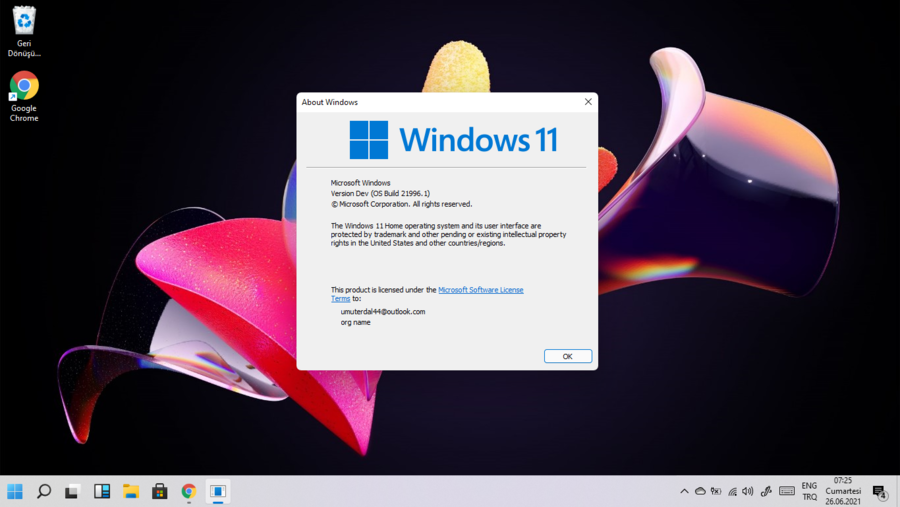This screenshot has width=900, height=507.
Task: Open Search from the taskbar
Action: 44,491
